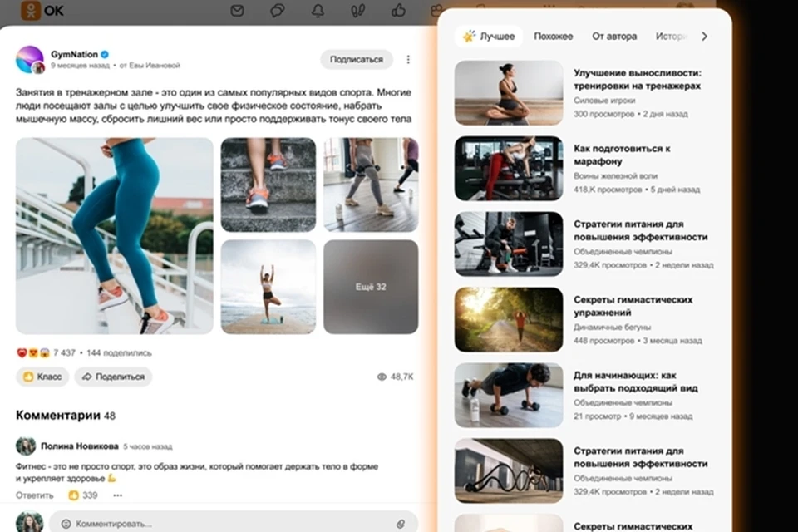Image resolution: width=798 pixels, height=532 pixels.
Task: Open the GymNation profile avatar
Action: click(30, 60)
